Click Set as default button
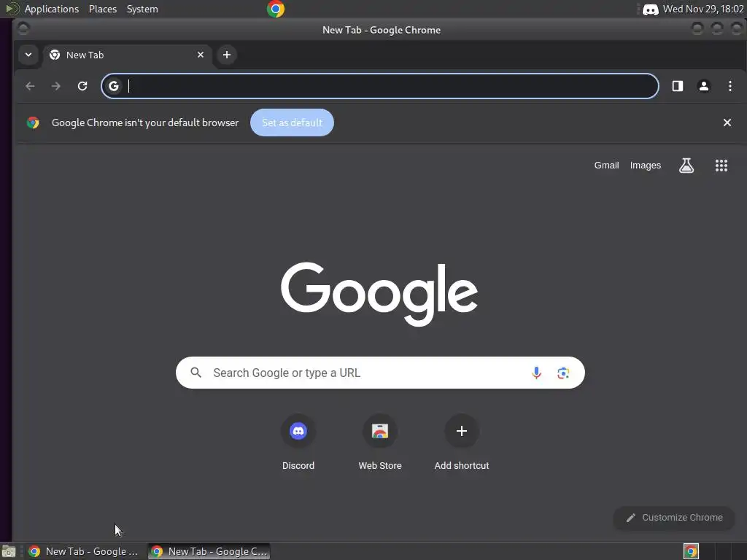 pos(292,122)
